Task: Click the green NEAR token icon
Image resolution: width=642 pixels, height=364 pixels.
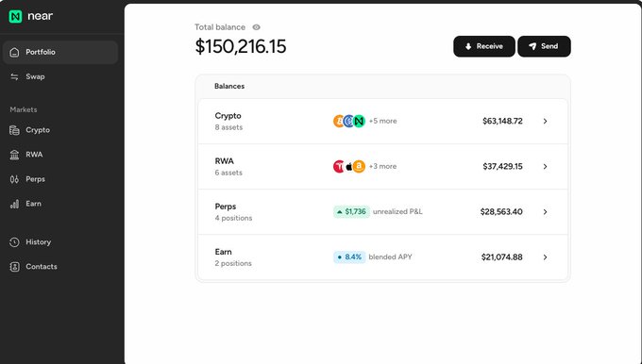Action: tap(359, 121)
